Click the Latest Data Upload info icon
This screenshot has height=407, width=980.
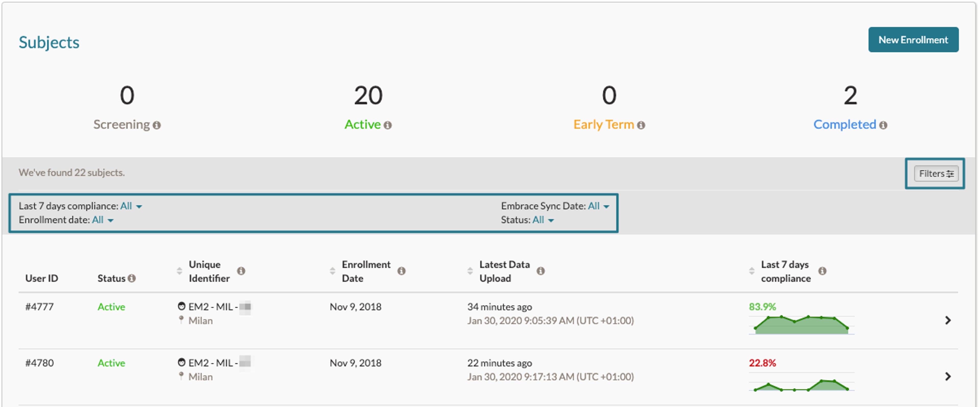pyautogui.click(x=541, y=271)
